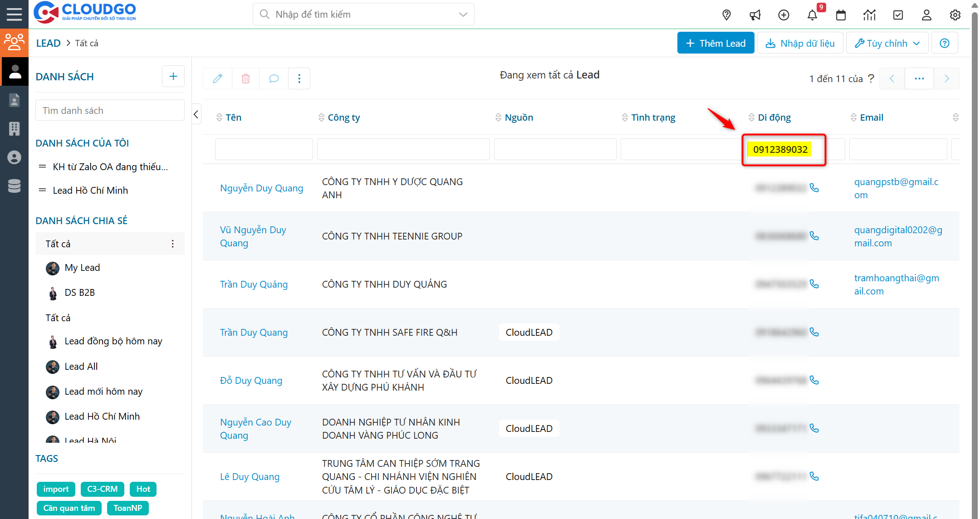Open the three-dot actions menu above the table
The image size is (980, 519).
click(299, 78)
